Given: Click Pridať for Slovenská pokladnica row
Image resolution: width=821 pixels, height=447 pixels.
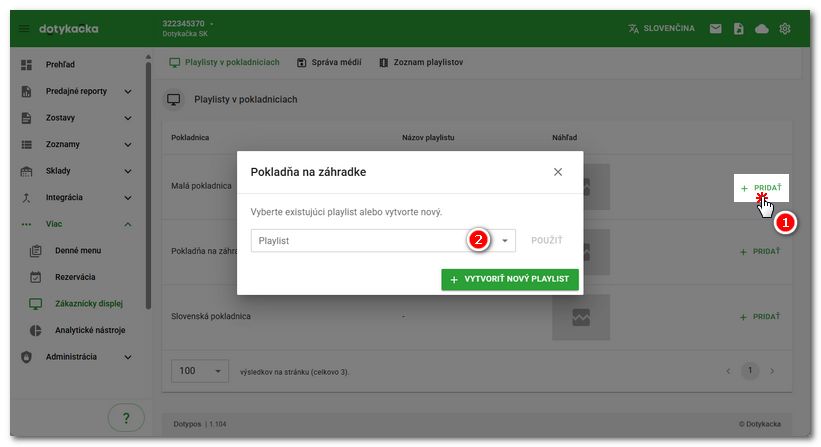Looking at the screenshot, I should [x=759, y=317].
